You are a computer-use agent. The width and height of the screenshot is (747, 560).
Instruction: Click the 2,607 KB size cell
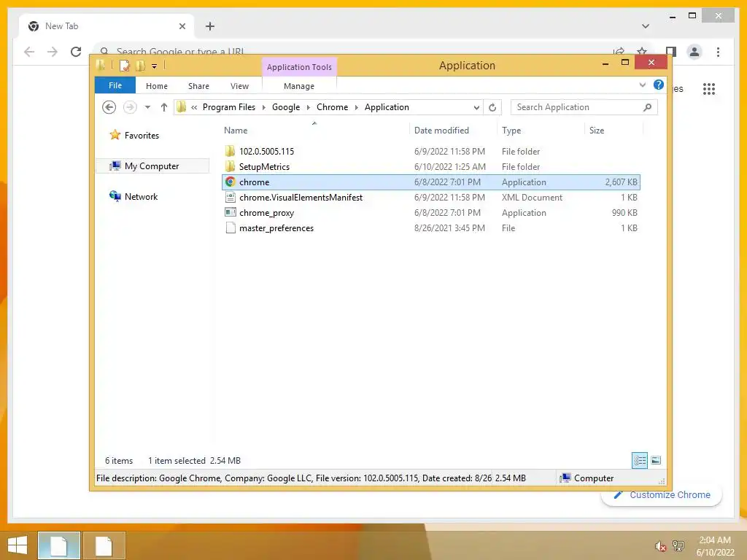pos(622,182)
